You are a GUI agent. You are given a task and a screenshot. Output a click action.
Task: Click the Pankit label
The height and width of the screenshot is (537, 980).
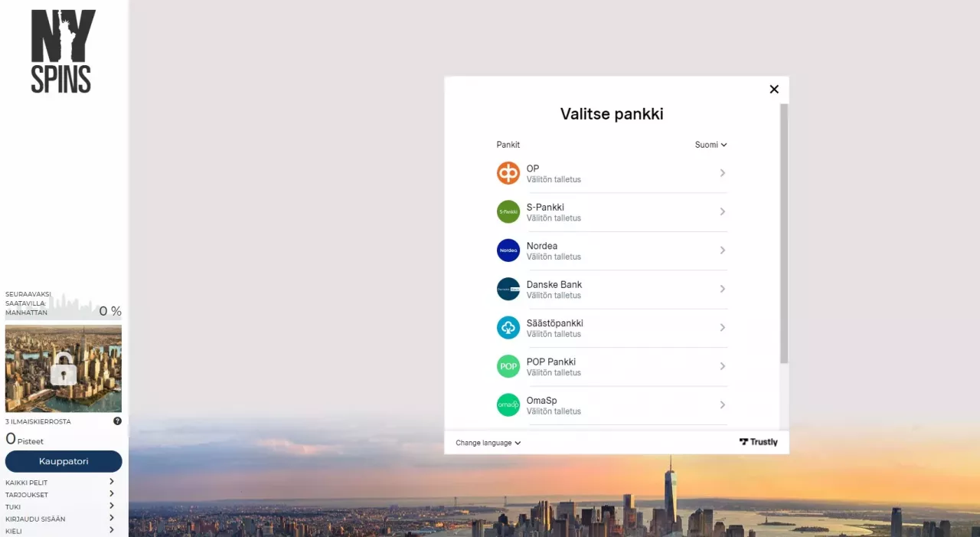pyautogui.click(x=508, y=145)
